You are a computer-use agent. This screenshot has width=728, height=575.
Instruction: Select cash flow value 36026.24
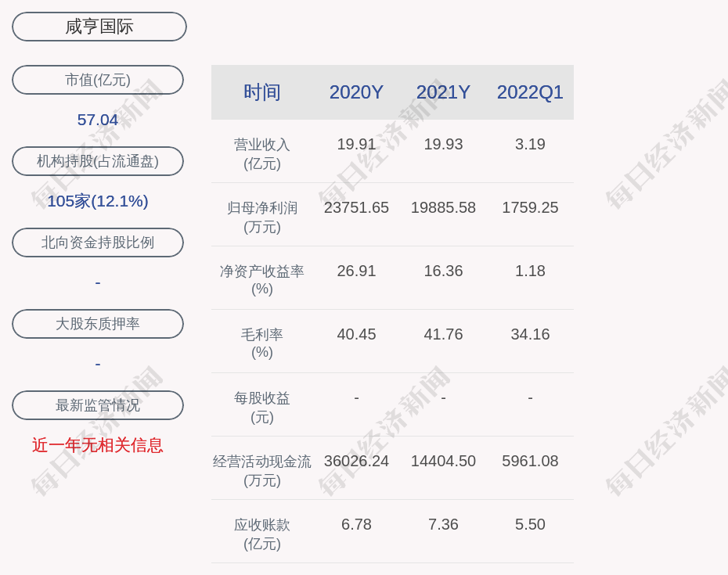point(356,461)
